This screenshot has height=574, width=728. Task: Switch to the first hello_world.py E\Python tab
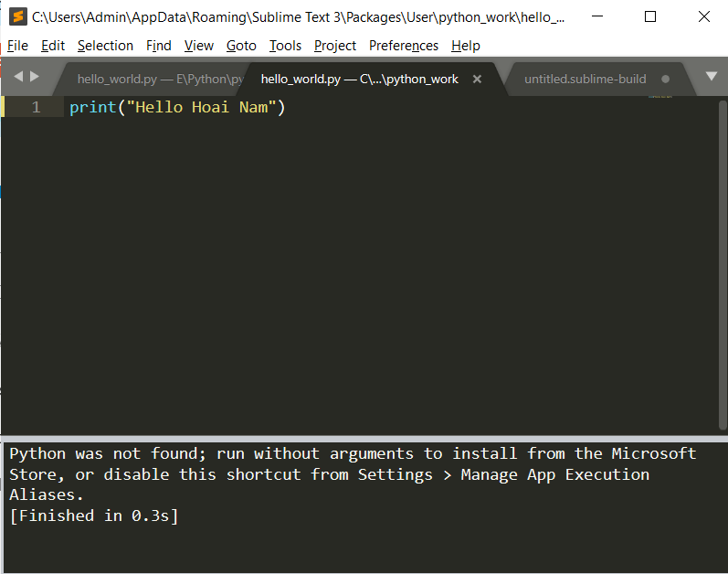(x=155, y=80)
